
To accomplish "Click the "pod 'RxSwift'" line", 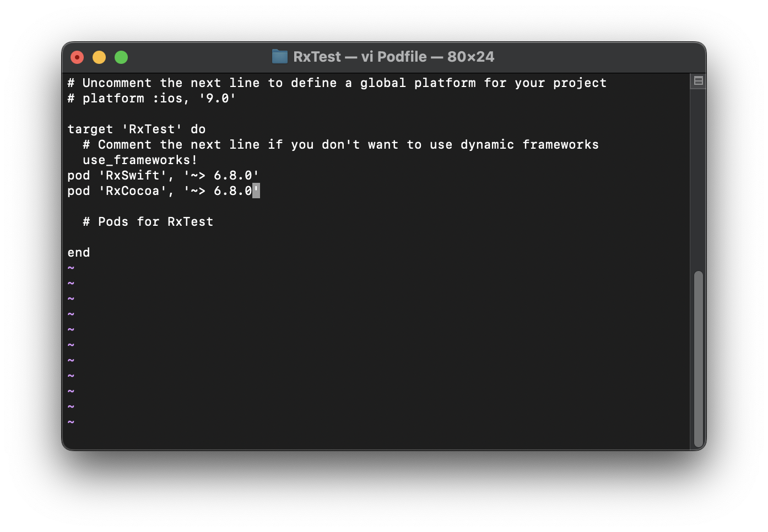I will tap(163, 176).
